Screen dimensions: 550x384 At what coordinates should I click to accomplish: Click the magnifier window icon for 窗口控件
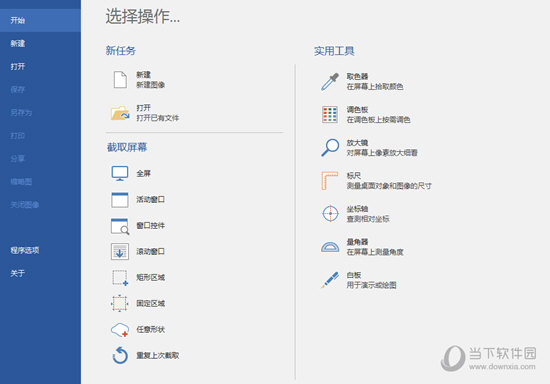pyautogui.click(x=120, y=226)
